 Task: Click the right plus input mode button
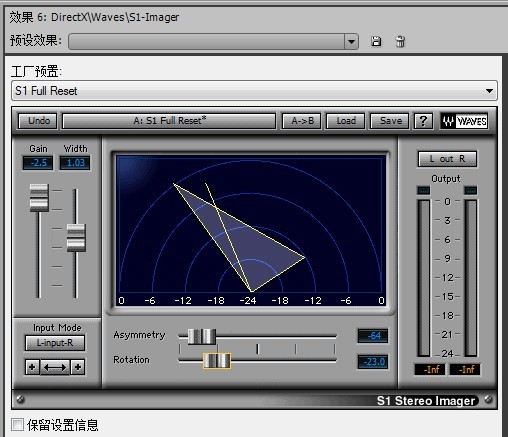(78, 367)
